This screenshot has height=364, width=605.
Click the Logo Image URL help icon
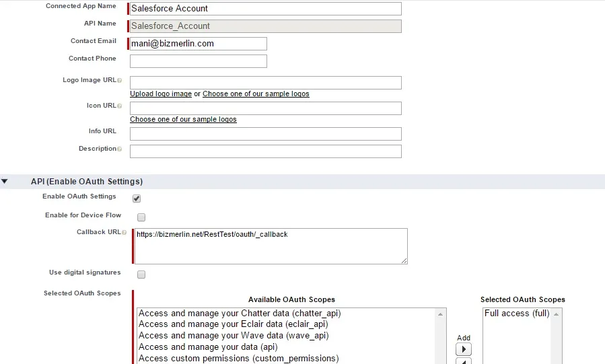pyautogui.click(x=120, y=80)
